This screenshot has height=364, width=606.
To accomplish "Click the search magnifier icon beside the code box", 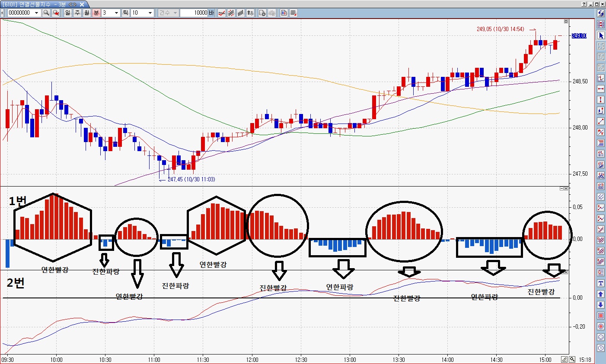I will 46,13.
